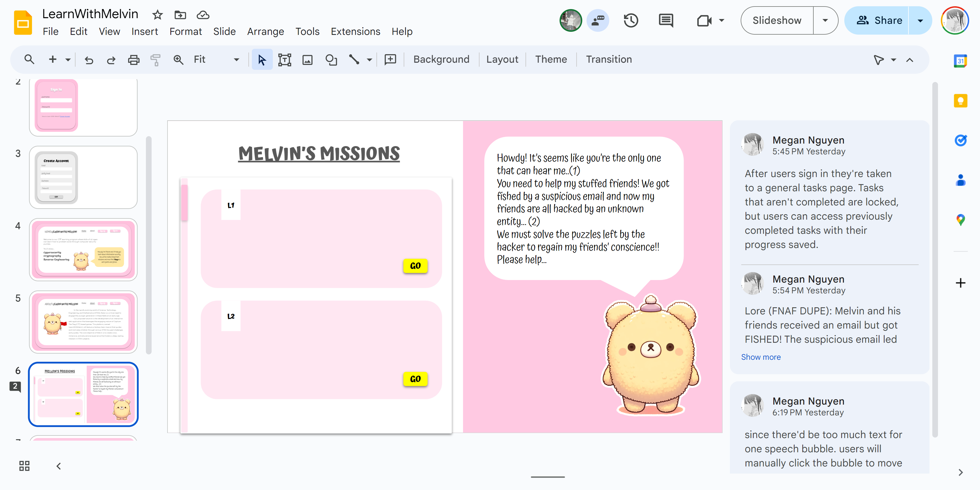This screenshot has height=490, width=980.
Task: Expand the line tool dropdown arrow
Action: tap(369, 60)
